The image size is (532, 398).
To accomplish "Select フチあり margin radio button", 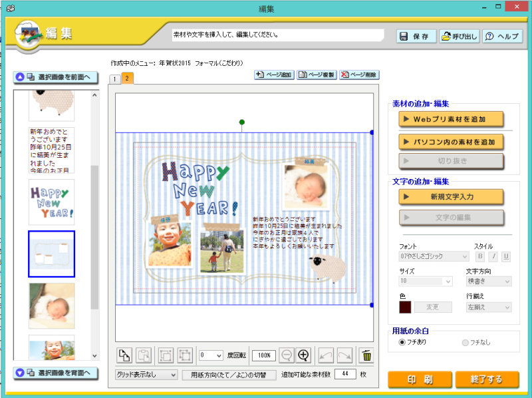I will [x=402, y=342].
